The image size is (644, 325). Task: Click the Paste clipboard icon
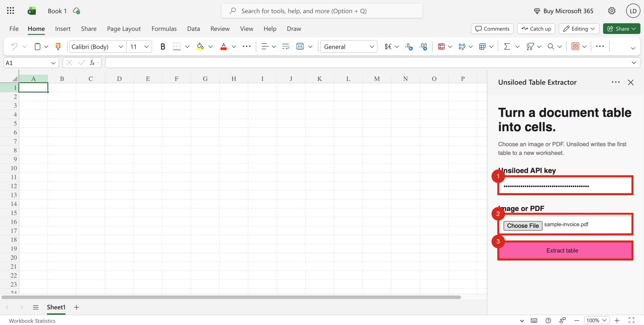coord(38,46)
